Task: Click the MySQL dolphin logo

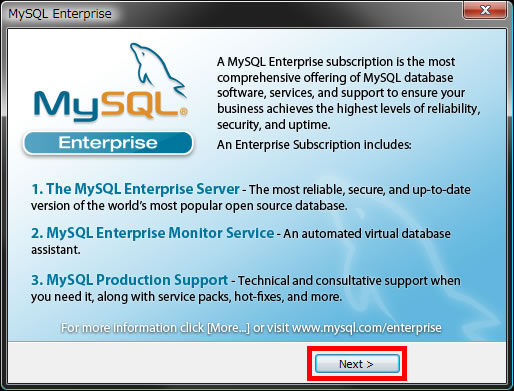Action: pyautogui.click(x=110, y=82)
